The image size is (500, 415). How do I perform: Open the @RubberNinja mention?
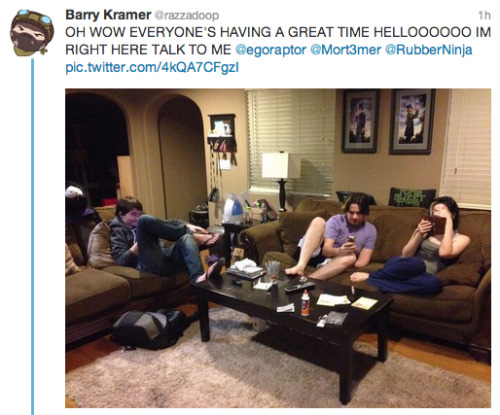(x=429, y=50)
